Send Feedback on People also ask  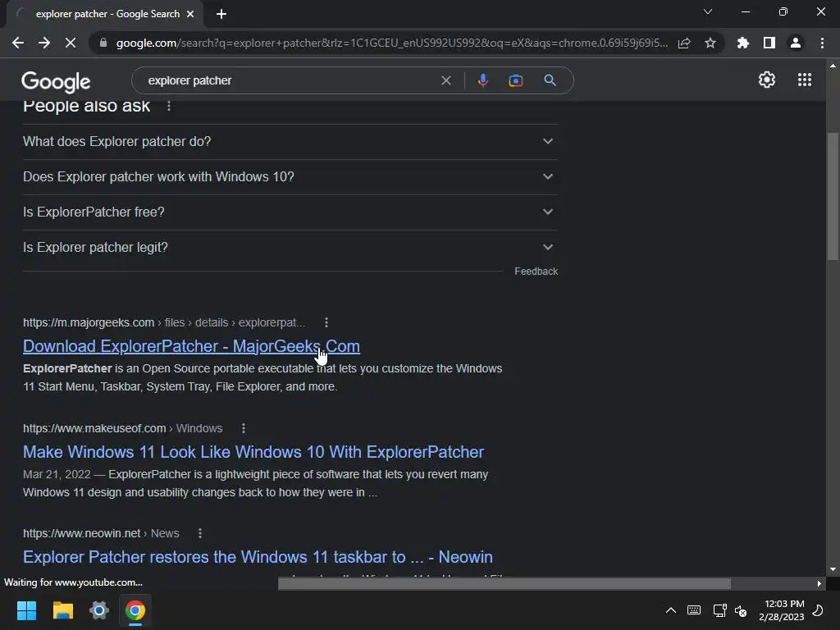coord(536,272)
